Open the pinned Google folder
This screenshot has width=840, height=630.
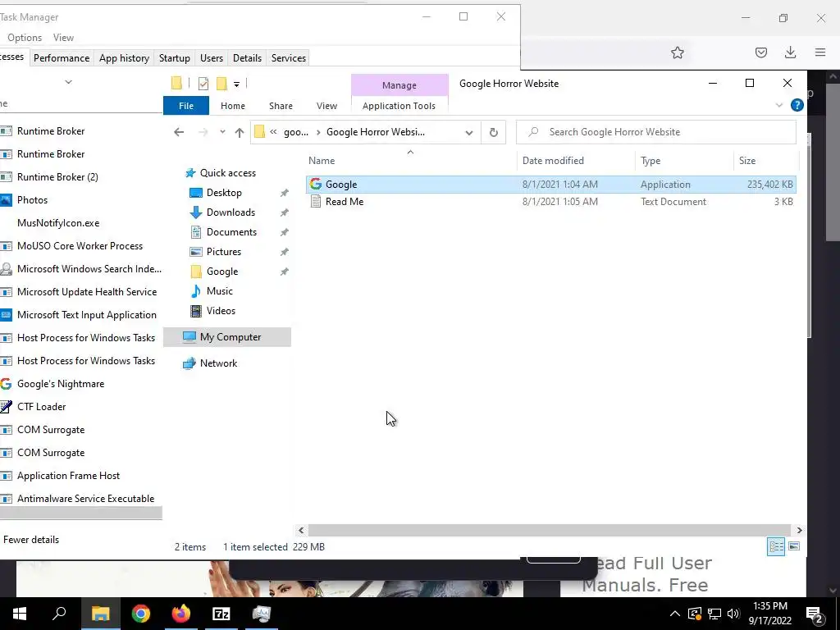(x=221, y=272)
